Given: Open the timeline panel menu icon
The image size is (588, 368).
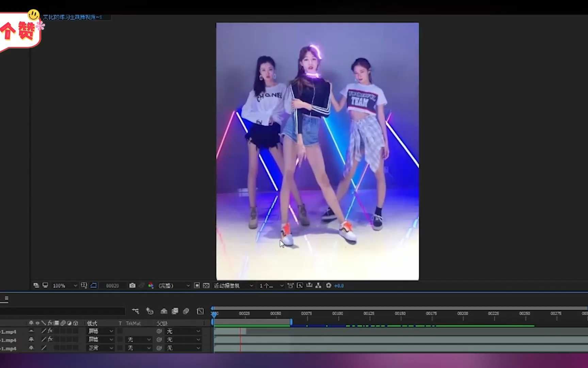Looking at the screenshot, I should 6,298.
